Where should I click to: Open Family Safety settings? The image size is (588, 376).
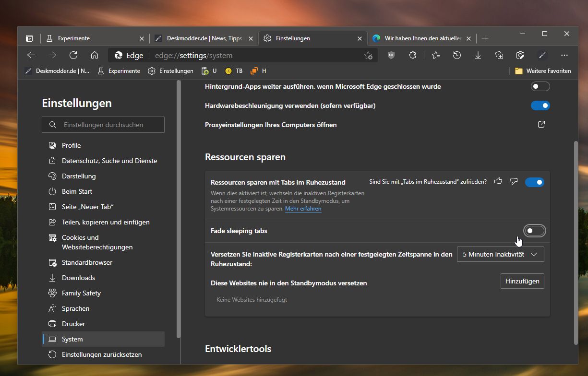103,293
